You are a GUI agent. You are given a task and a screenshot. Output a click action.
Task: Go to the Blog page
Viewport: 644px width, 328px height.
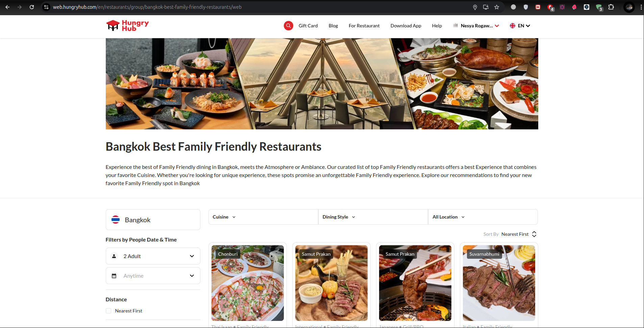point(333,26)
